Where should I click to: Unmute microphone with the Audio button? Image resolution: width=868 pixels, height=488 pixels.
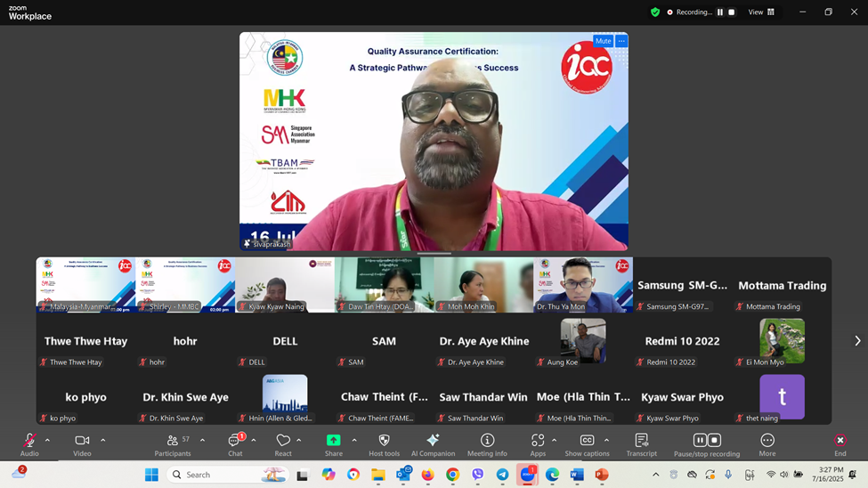coord(29,441)
